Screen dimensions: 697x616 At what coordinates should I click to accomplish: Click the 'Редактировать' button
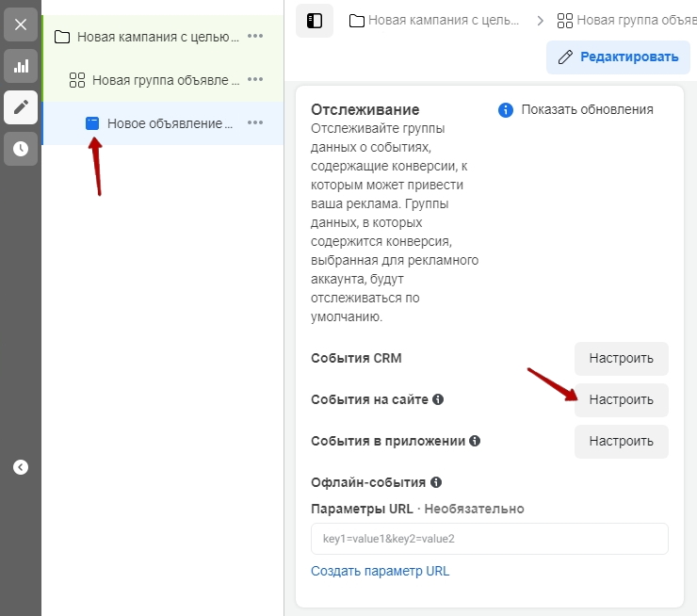click(x=618, y=57)
